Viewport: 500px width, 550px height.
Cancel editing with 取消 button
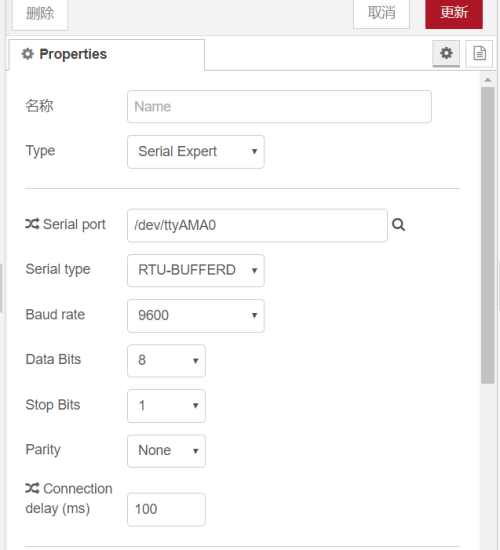(x=381, y=13)
